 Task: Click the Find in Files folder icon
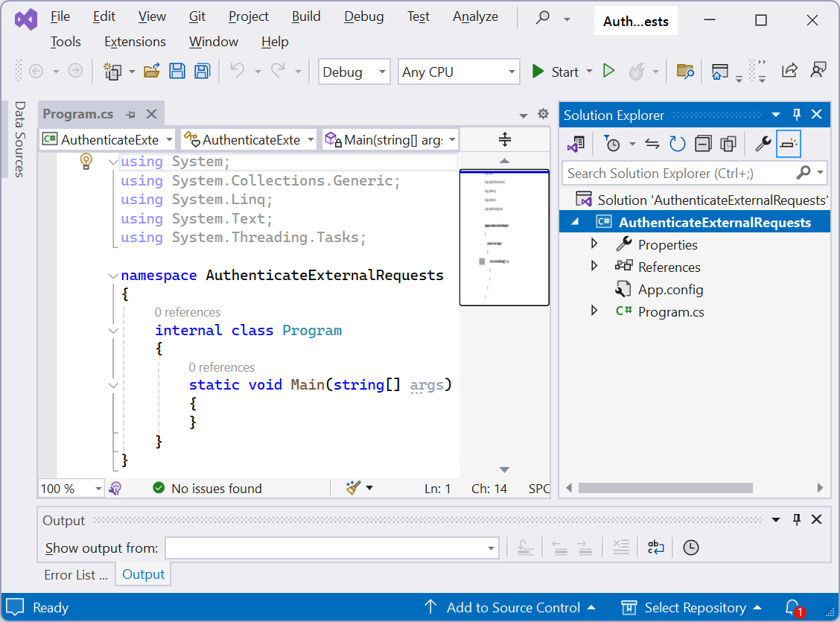685,72
